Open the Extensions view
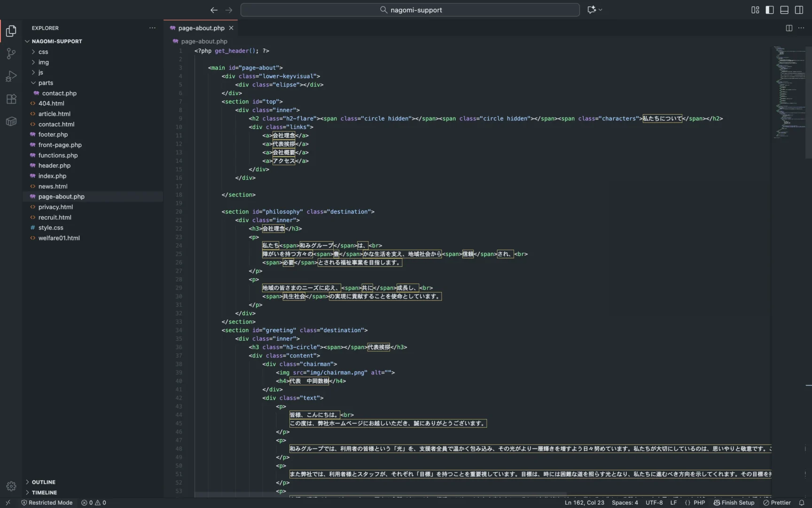This screenshot has height=508, width=812. 11,99
